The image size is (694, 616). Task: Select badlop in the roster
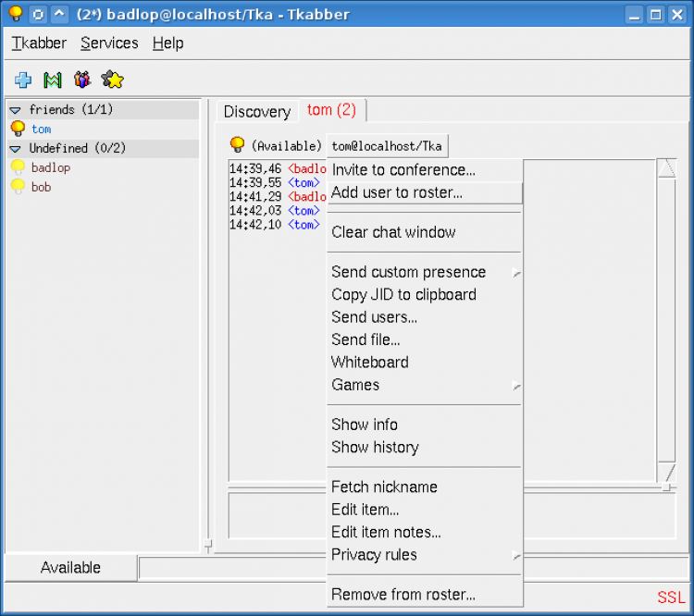click(x=51, y=168)
